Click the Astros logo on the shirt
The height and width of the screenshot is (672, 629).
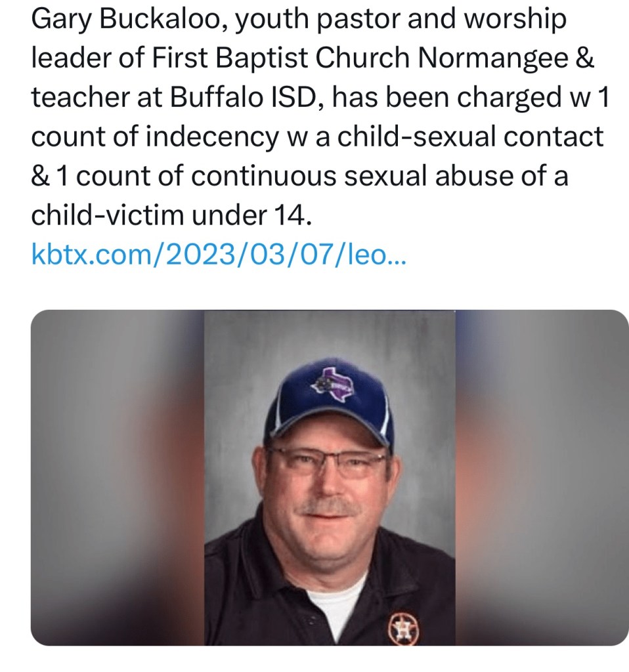[401, 629]
